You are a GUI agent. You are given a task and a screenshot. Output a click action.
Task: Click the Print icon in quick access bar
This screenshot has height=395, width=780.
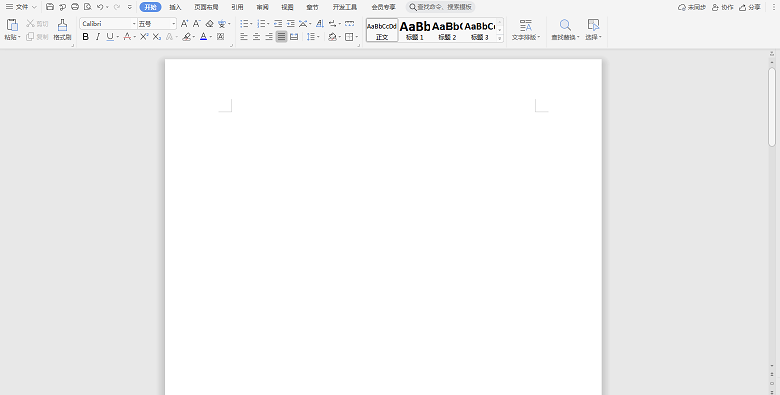[75, 7]
